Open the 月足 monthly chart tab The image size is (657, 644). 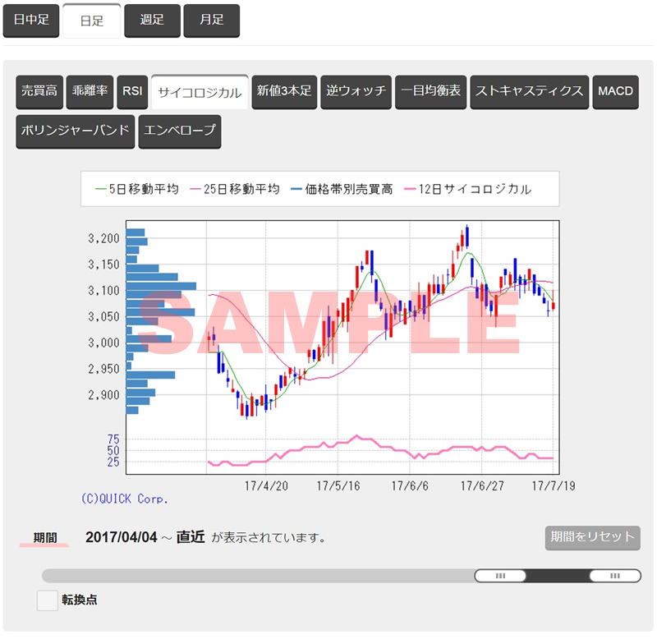coord(212,21)
